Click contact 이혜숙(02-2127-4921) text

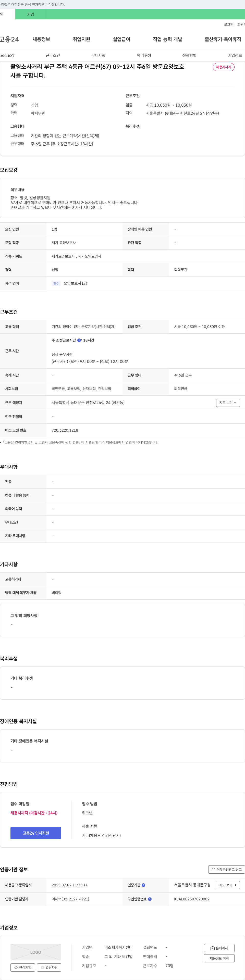[70, 899]
